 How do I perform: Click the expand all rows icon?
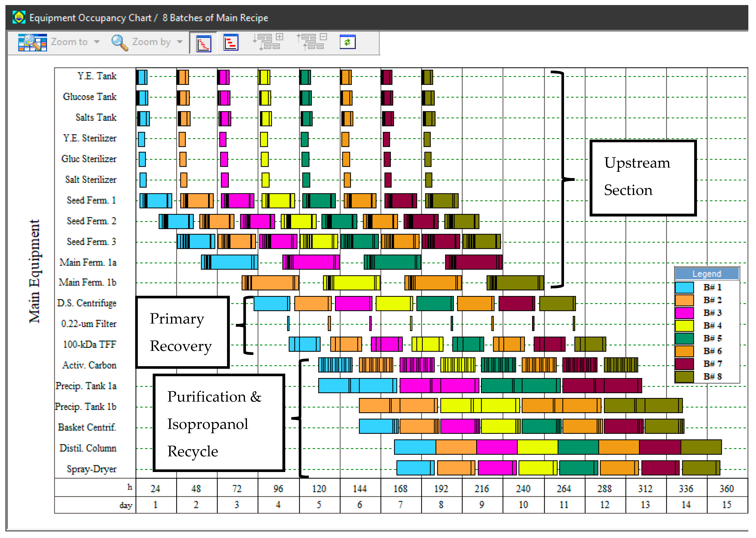pos(268,42)
